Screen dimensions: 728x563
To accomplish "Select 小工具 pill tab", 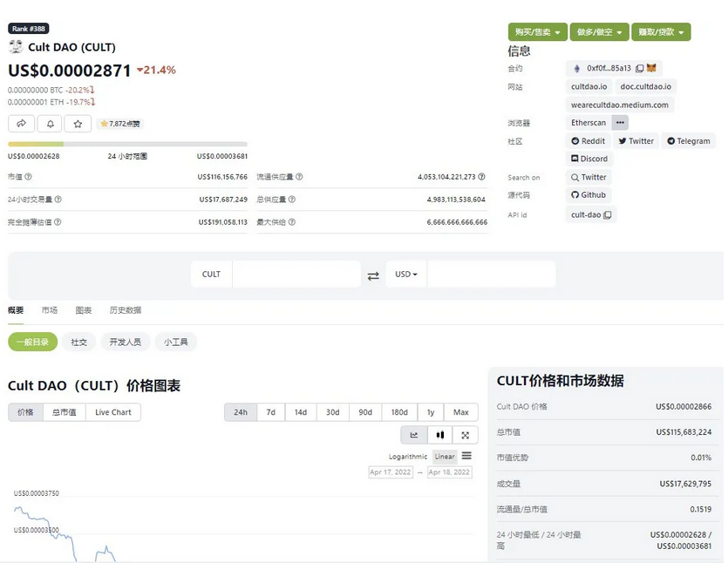I will point(176,342).
